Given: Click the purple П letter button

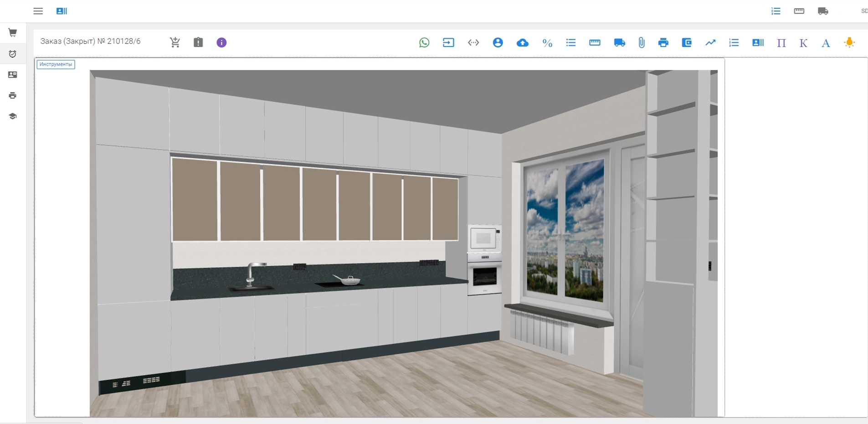Looking at the screenshot, I should tap(781, 43).
